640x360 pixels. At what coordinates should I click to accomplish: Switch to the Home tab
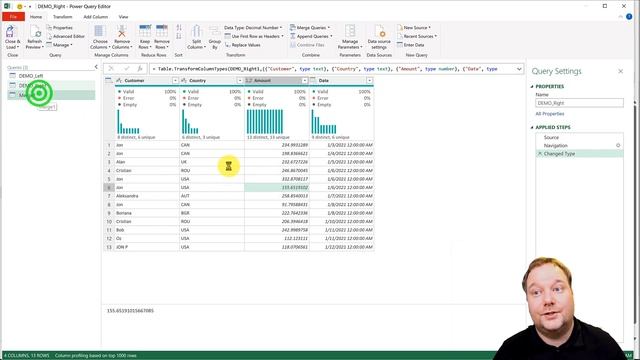(x=36, y=17)
